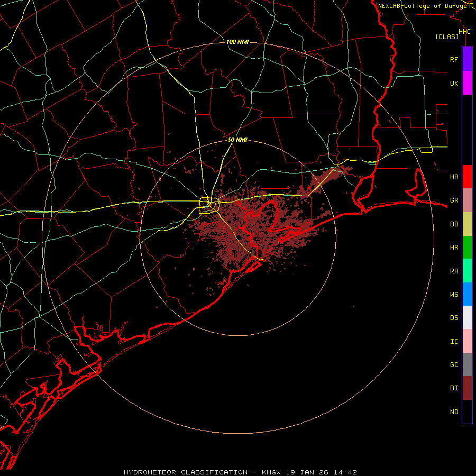Screen dimensions: 476x476
Task: Click the HR green legend swatch
Action: click(x=467, y=248)
